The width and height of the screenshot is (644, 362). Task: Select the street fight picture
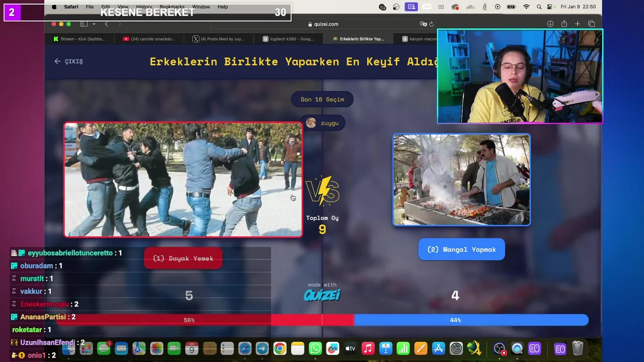183,179
